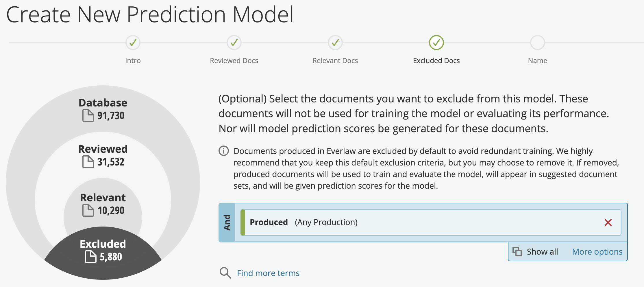644x287 pixels.
Task: Click the Show all documents icon
Action: coord(517,251)
